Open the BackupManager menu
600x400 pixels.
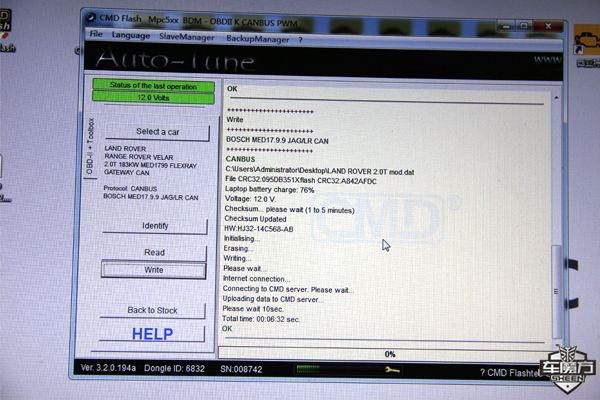point(258,39)
